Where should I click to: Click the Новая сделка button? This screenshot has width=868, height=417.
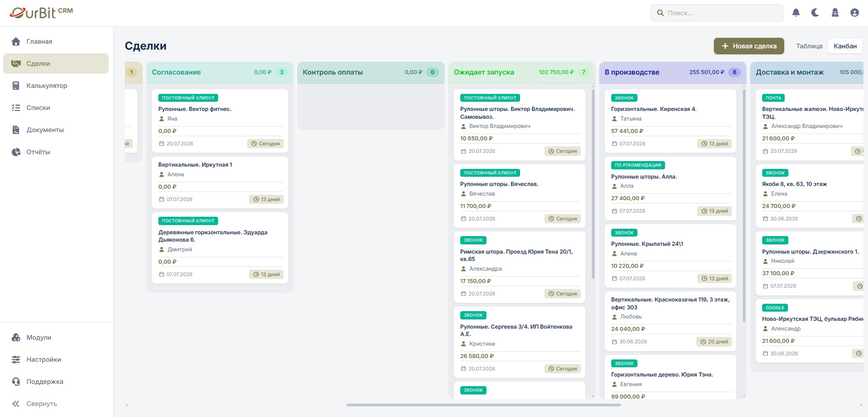click(x=749, y=46)
